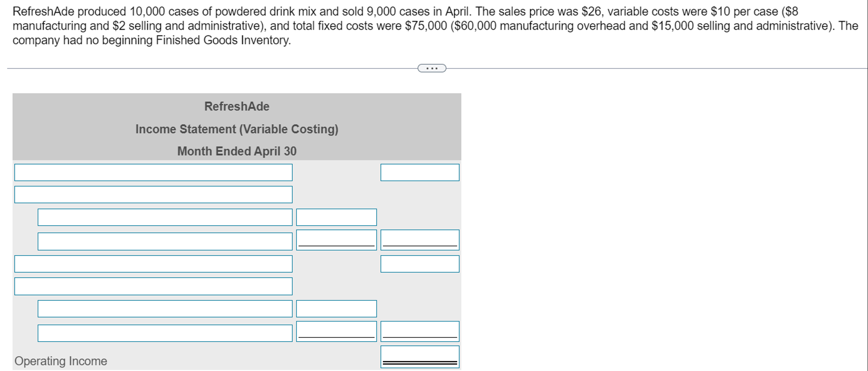868x371 pixels.
Task: Click the right underlined amount in eighth row
Action: pyautogui.click(x=420, y=331)
